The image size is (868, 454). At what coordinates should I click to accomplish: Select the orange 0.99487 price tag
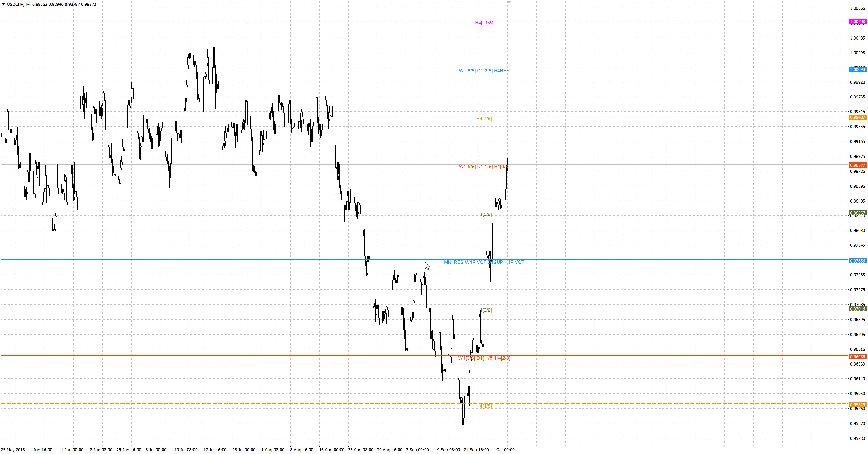click(x=857, y=117)
